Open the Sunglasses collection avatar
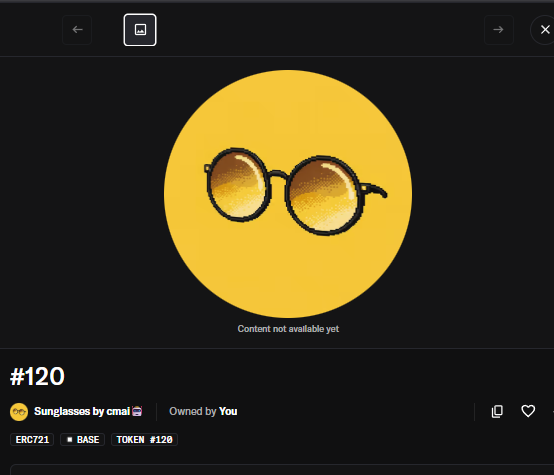 pos(19,412)
